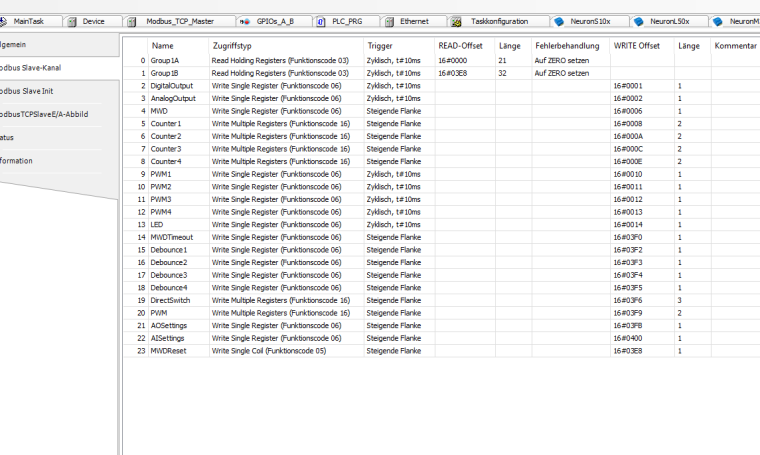Image resolution: width=760 pixels, height=455 pixels.
Task: Select the DigitalOutput channel name
Action: pyautogui.click(x=172, y=86)
